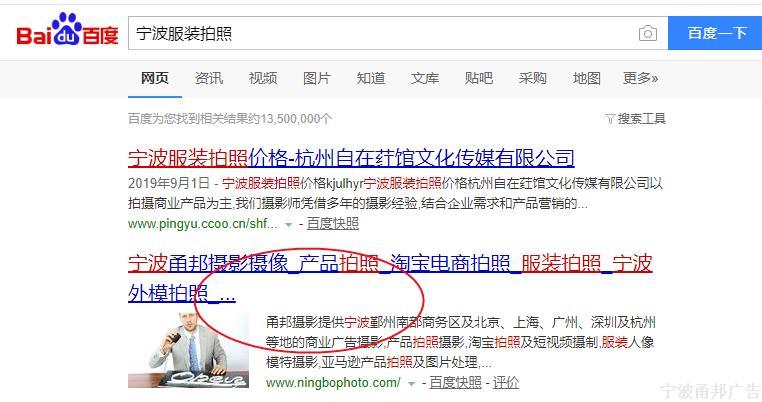Viewport: 762px width, 402px height.
Task: Open camera image search icon
Action: [x=648, y=33]
